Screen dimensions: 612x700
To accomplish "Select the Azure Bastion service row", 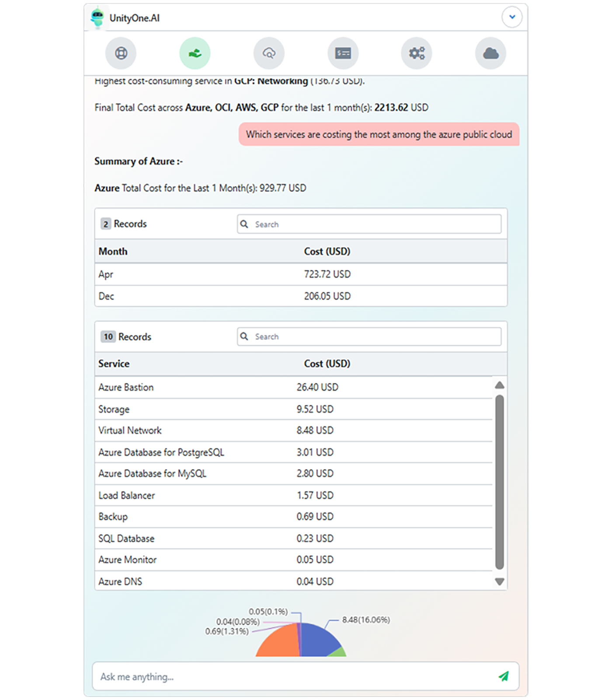I will click(293, 387).
